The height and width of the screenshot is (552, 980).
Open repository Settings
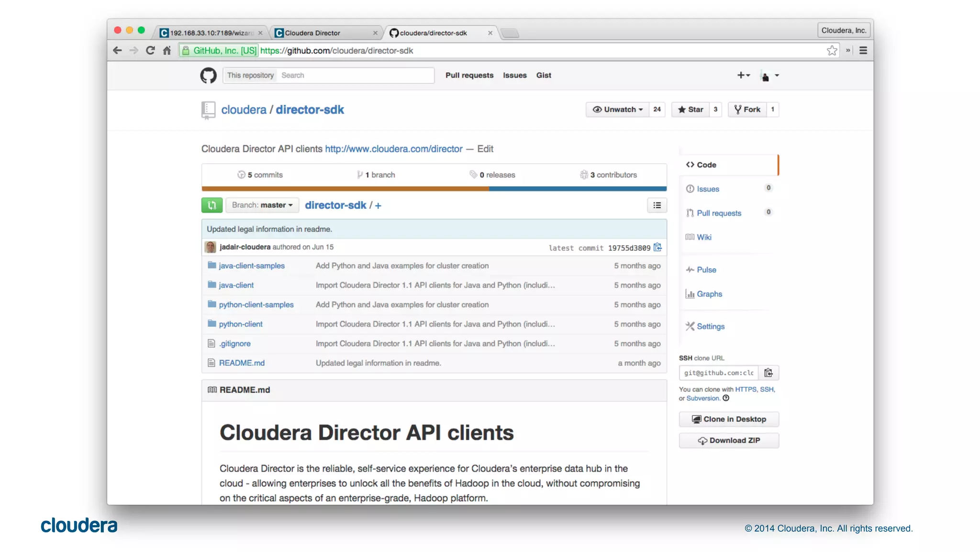(x=705, y=327)
